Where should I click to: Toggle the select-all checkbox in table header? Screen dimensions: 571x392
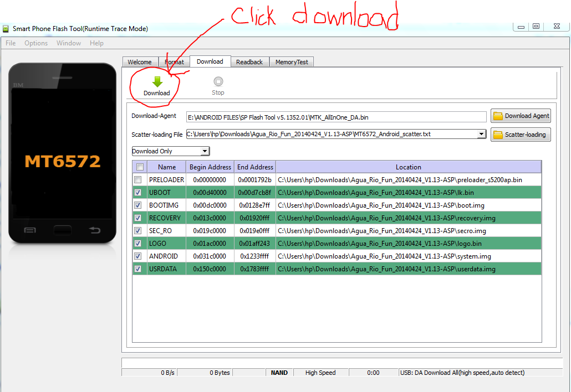click(140, 167)
